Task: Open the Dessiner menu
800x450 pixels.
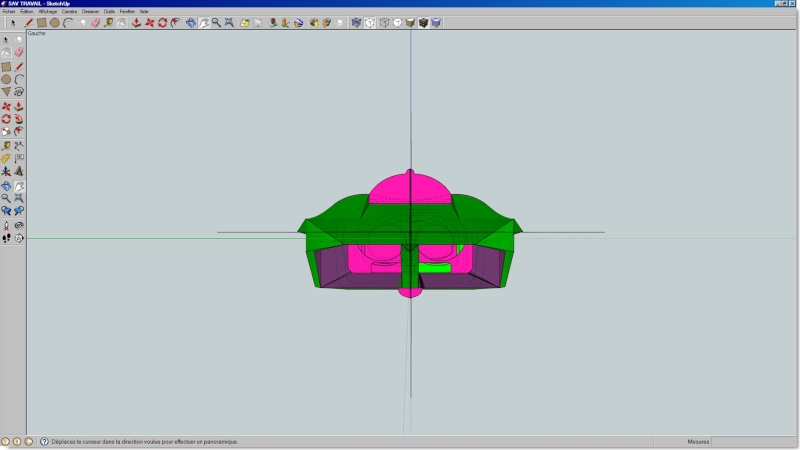Action: click(90, 11)
